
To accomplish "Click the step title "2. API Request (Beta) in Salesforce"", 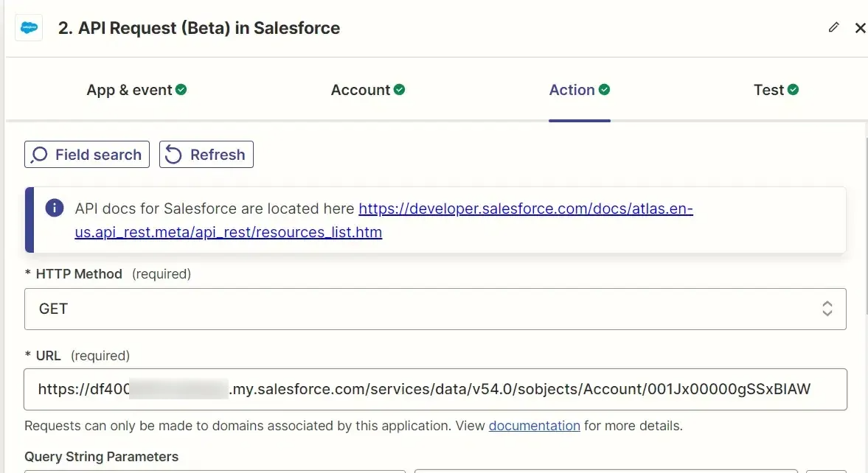I will (199, 28).
